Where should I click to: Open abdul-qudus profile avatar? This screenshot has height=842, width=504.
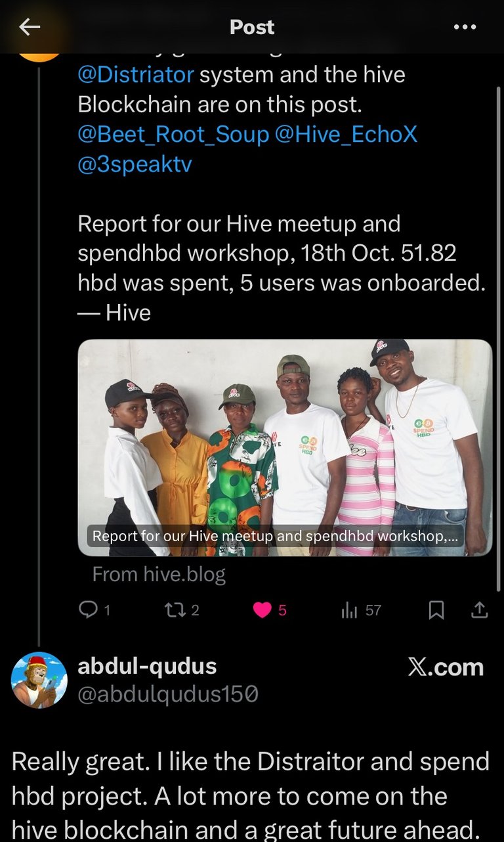[39, 680]
